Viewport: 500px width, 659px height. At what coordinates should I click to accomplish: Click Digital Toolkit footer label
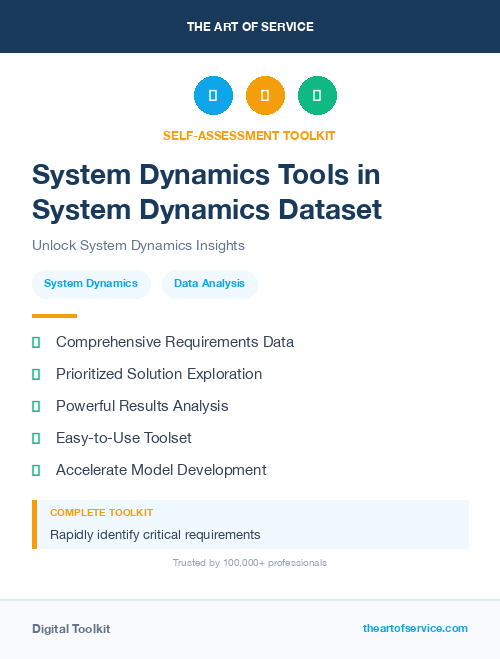click(x=71, y=629)
